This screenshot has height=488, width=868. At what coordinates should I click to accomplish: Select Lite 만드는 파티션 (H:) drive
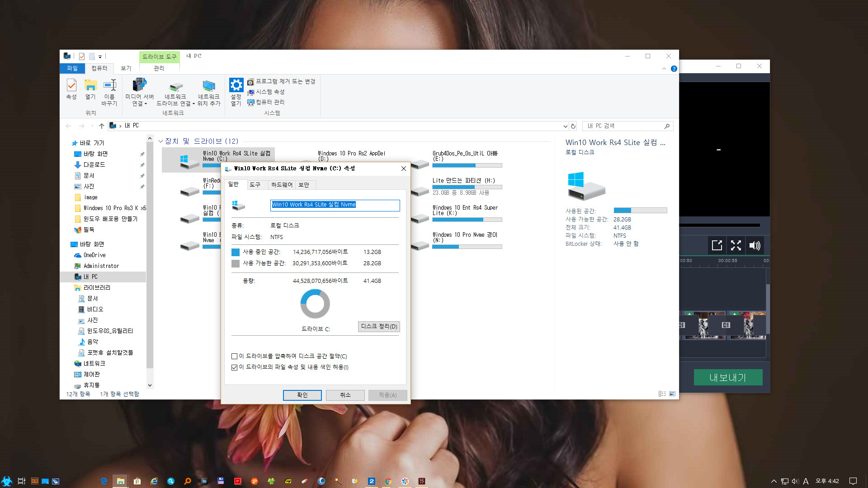[x=457, y=187]
